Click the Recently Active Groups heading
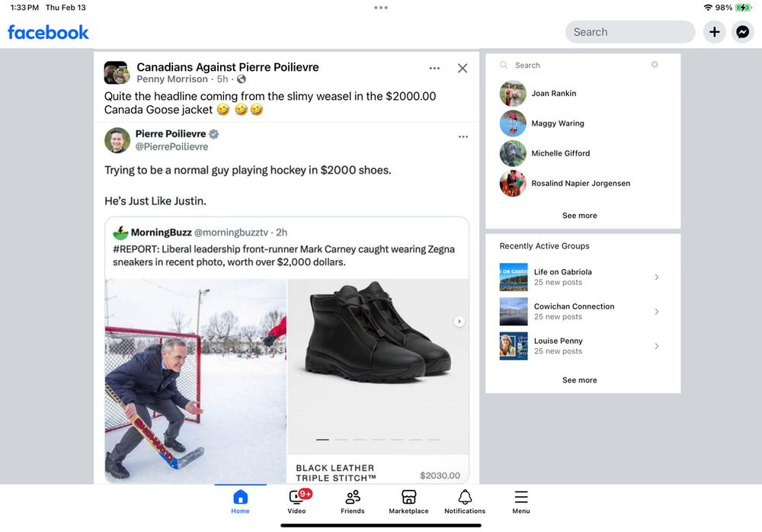 click(x=544, y=246)
